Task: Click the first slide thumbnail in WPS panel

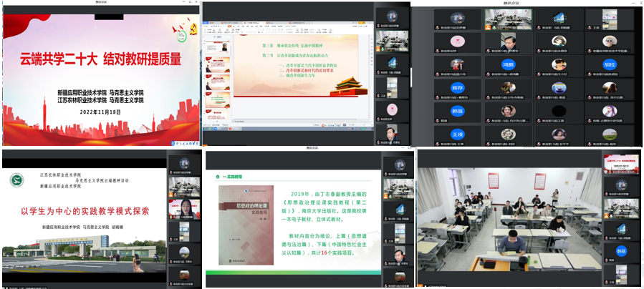Action: [x=218, y=47]
